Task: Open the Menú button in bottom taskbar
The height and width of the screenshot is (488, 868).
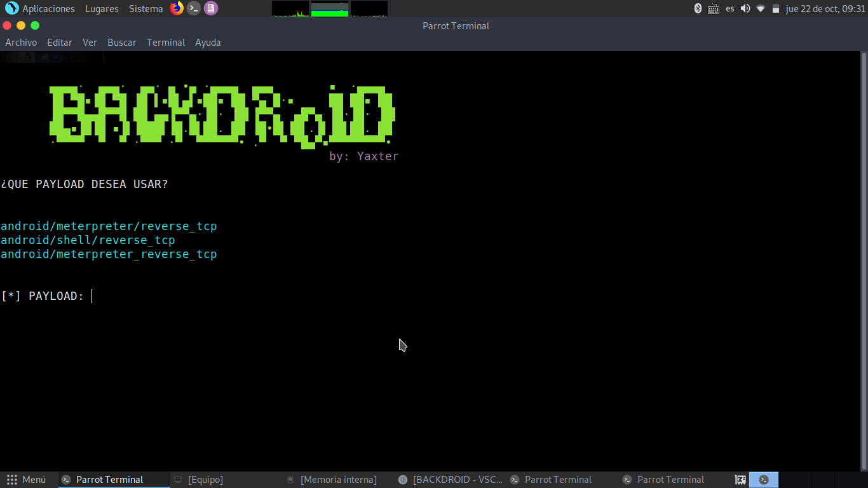Action: (x=26, y=480)
